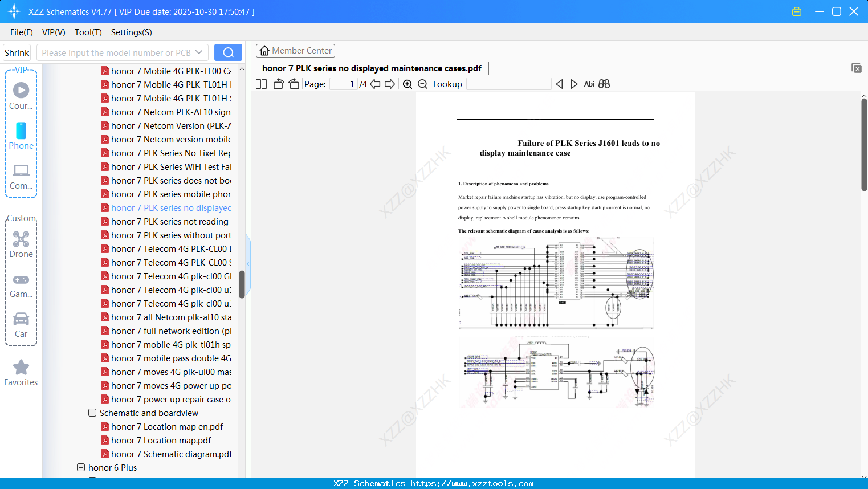Viewport: 868px width, 489px height.
Task: Click the PDF viewer vertical scrollbar thumb
Action: [864, 145]
